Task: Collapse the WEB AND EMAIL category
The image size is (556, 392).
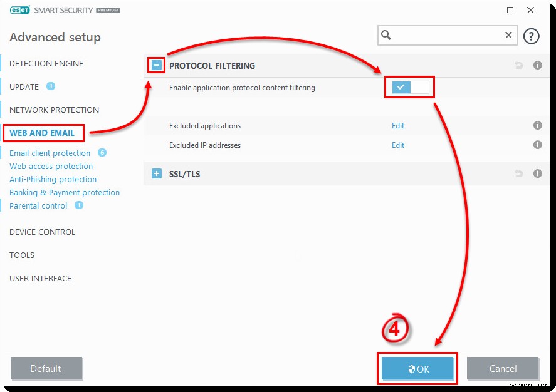Action: (41, 133)
